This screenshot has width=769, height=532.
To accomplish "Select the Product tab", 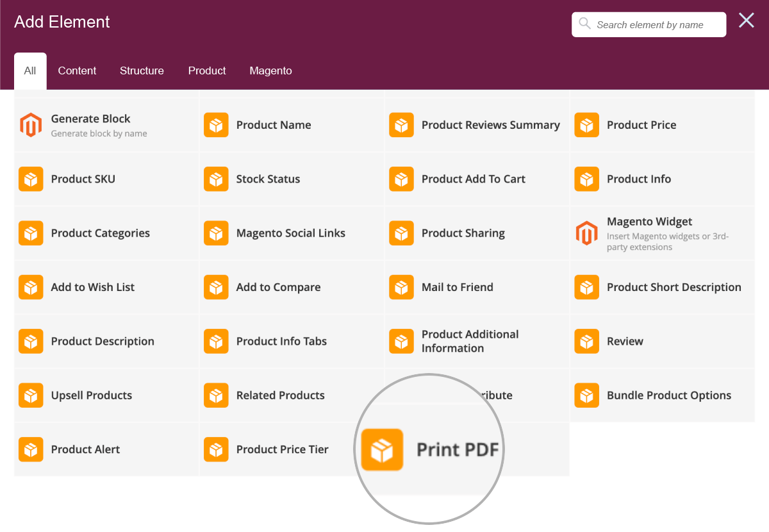I will (x=206, y=71).
